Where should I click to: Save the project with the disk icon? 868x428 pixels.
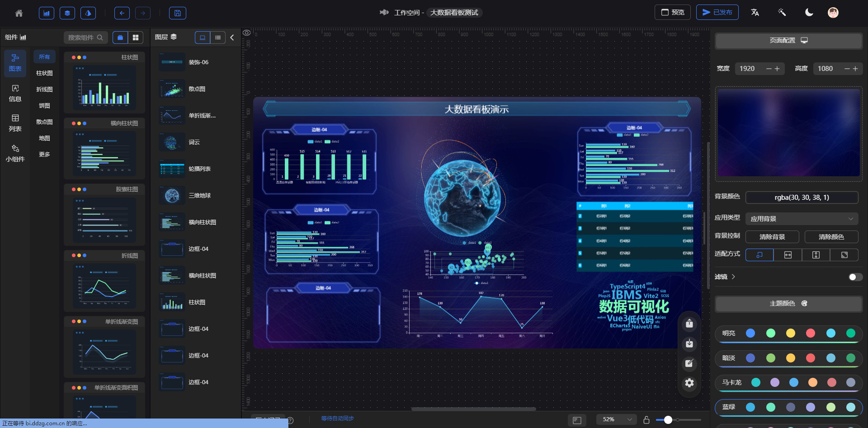click(177, 13)
